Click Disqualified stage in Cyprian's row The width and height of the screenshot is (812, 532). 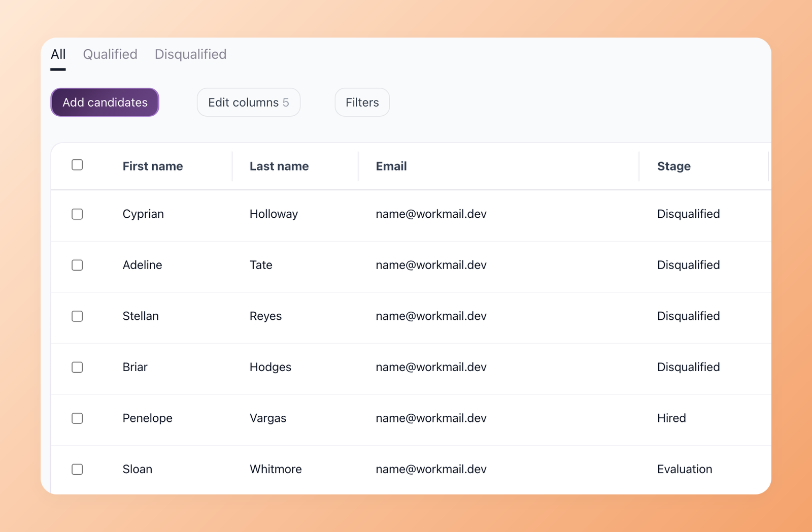[x=689, y=214]
